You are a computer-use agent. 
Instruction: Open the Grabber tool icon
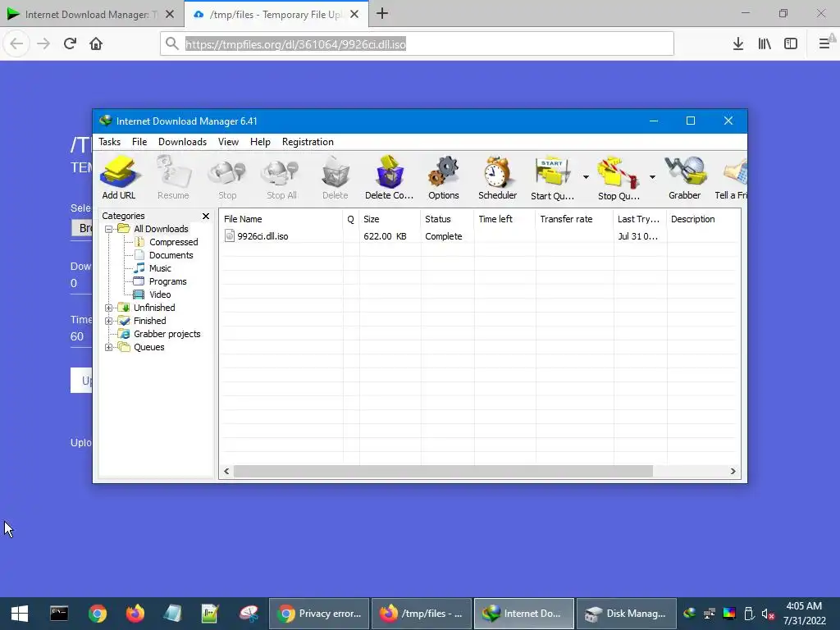click(685, 177)
